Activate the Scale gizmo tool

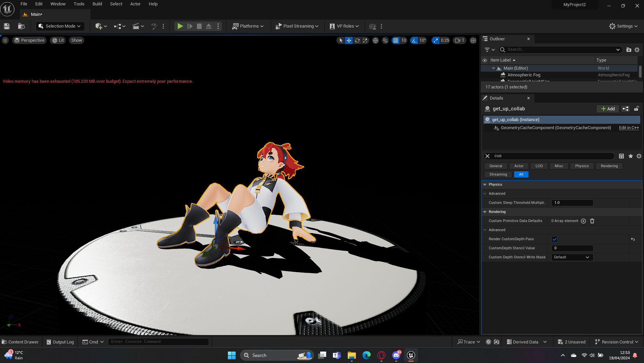coord(365,40)
